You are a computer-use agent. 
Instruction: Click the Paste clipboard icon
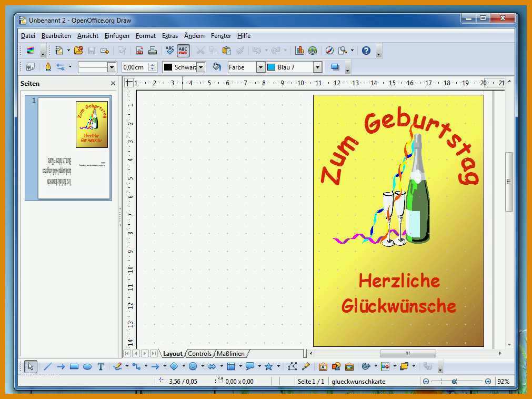(x=227, y=51)
